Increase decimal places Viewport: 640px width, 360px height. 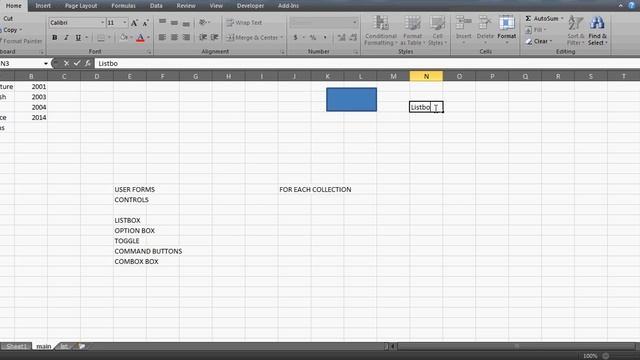342,38
